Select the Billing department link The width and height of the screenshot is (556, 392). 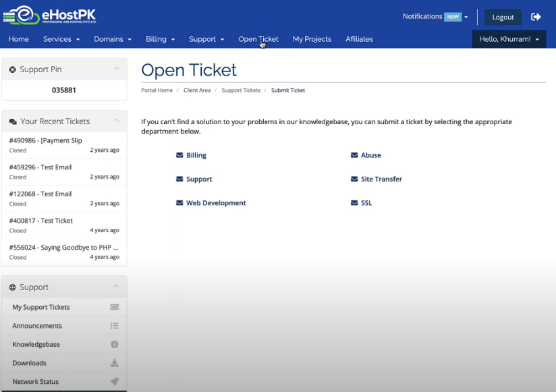click(196, 155)
